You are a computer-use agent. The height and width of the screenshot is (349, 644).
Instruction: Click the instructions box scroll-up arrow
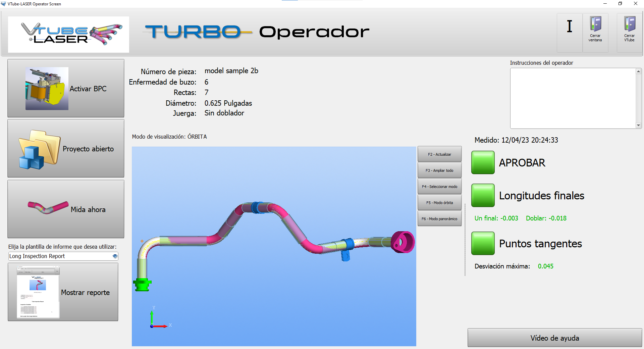click(x=639, y=71)
